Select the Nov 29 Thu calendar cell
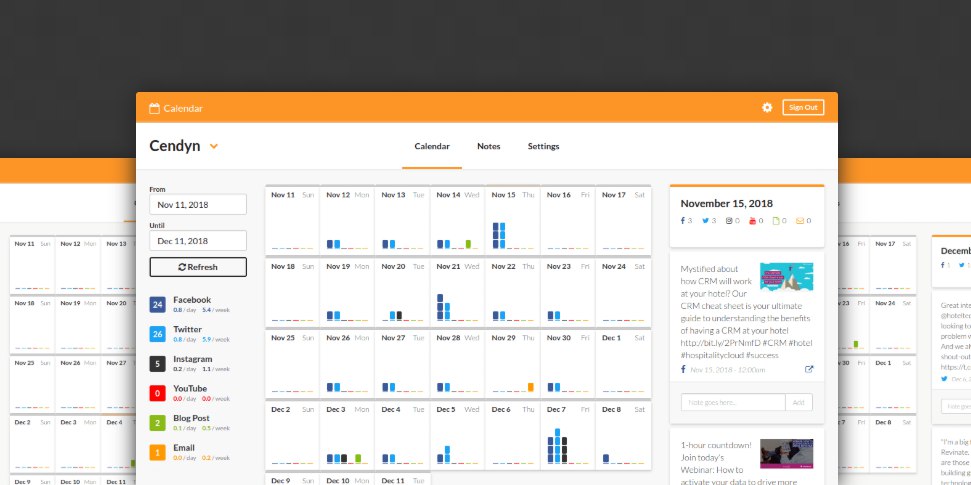 [513, 363]
